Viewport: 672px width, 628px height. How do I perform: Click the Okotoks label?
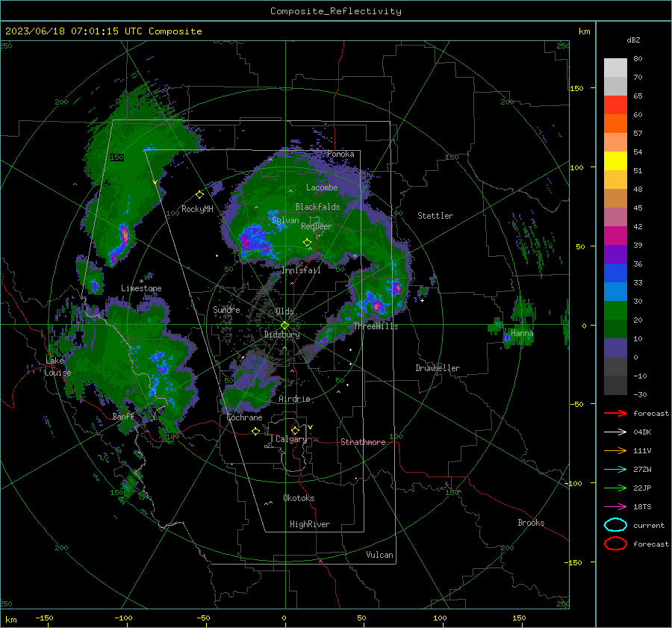tap(299, 498)
